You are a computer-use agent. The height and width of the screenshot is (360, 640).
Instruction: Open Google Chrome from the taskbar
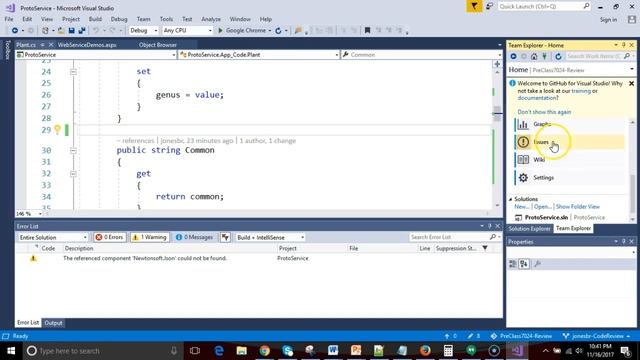click(x=264, y=351)
